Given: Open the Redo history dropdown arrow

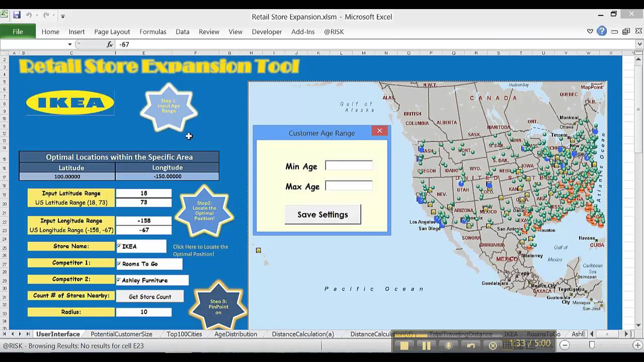Looking at the screenshot, I should click(54, 16).
